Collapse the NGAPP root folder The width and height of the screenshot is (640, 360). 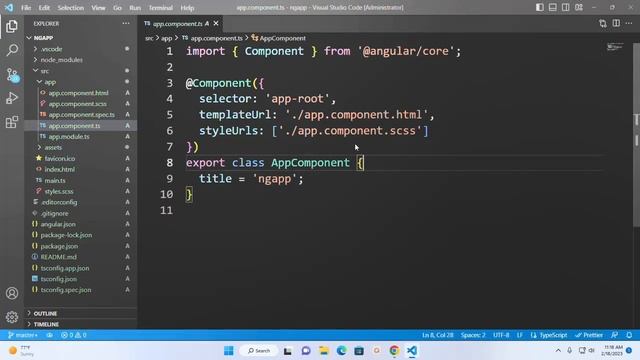tap(80, 38)
